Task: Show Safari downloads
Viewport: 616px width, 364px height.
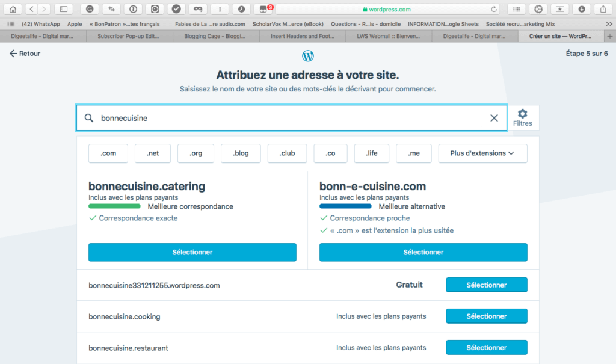Action: (582, 9)
